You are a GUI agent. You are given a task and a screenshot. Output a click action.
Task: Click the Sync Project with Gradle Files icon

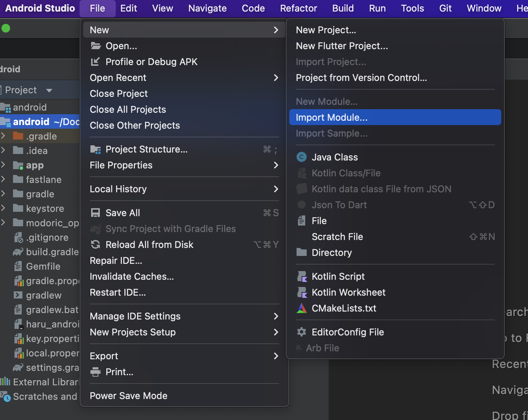pyautogui.click(x=95, y=229)
